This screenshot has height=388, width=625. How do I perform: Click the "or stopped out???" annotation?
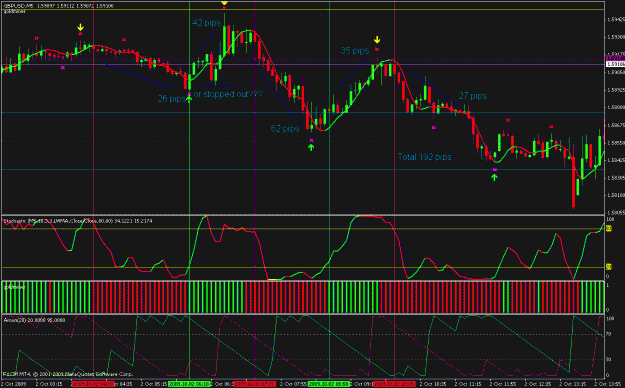pyautogui.click(x=228, y=94)
